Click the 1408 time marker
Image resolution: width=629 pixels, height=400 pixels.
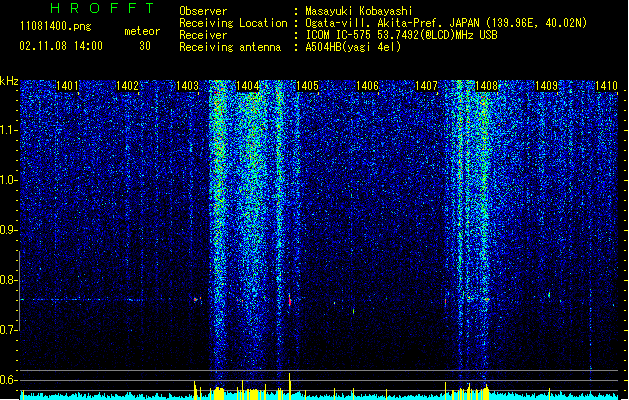coord(487,86)
